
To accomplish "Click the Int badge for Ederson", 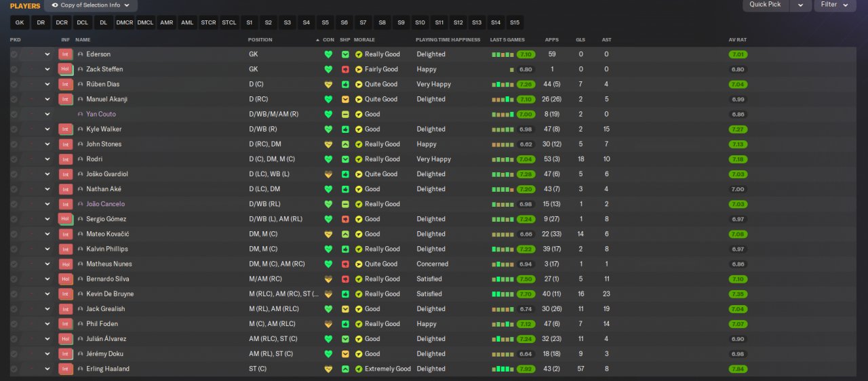I will point(65,54).
